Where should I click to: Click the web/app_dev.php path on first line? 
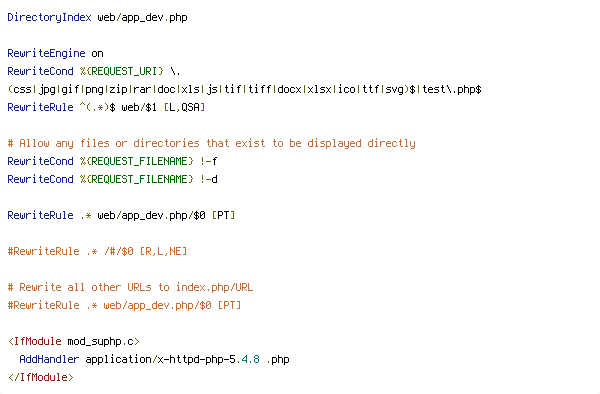click(x=142, y=18)
